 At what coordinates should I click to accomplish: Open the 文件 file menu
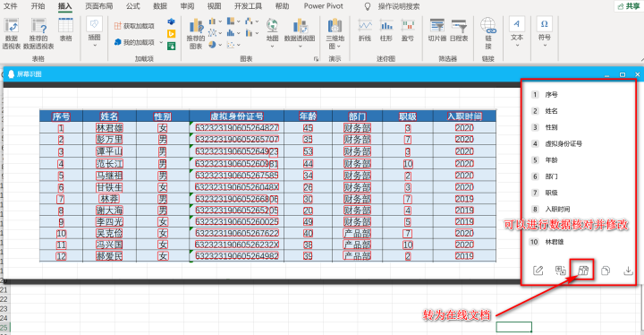point(10,6)
